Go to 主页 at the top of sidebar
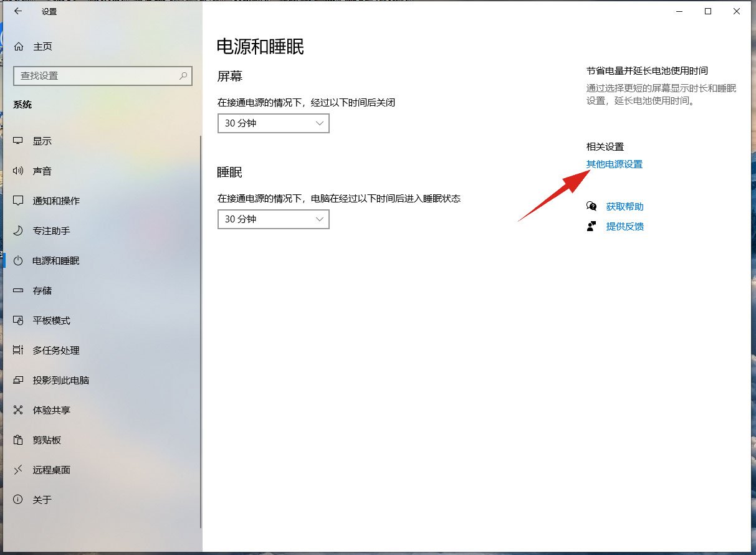Viewport: 756px width, 555px height. point(44,46)
